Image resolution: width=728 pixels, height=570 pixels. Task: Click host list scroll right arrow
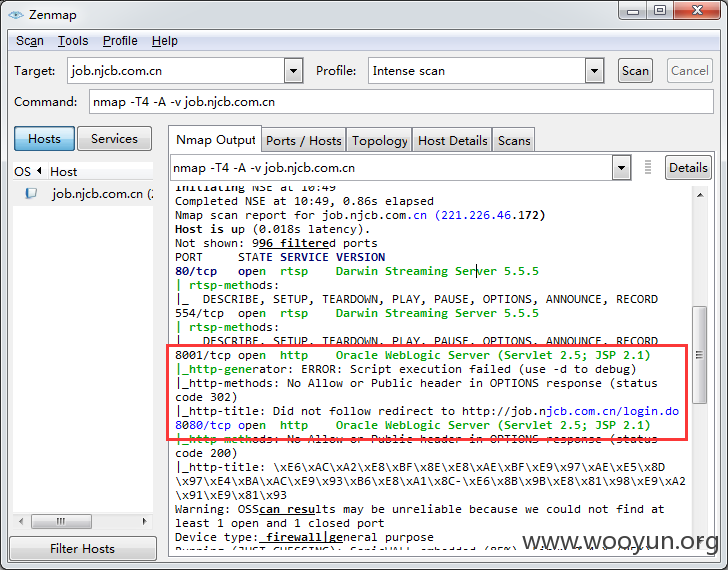[144, 521]
